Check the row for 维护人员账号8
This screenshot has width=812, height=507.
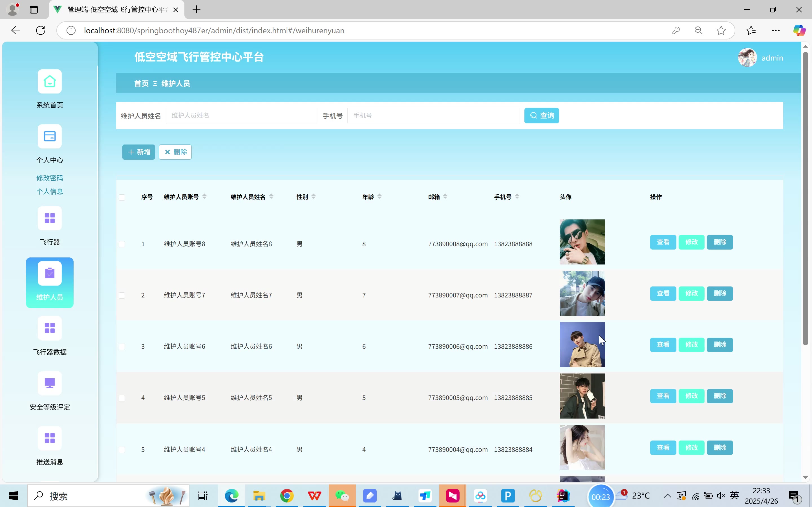pyautogui.click(x=122, y=244)
